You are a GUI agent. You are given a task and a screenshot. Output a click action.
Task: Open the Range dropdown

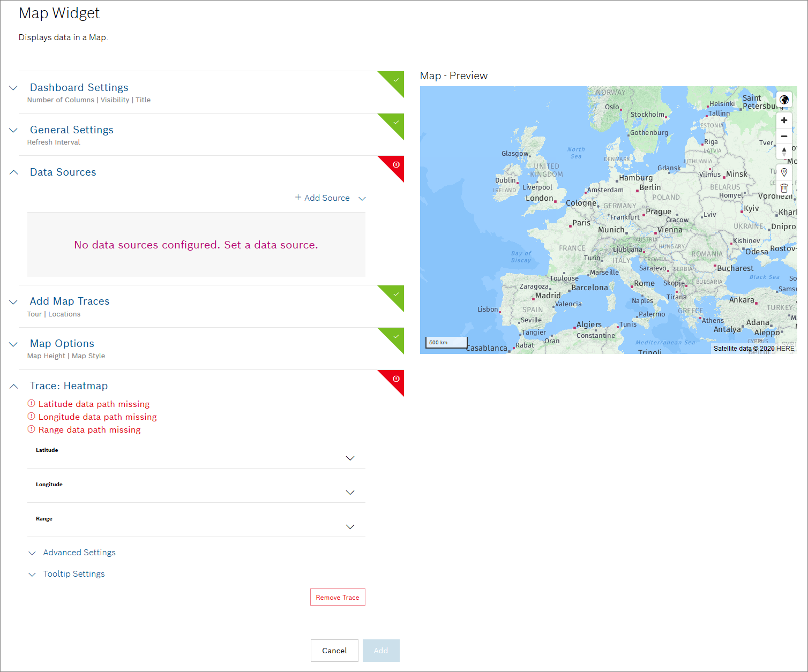pos(350,527)
